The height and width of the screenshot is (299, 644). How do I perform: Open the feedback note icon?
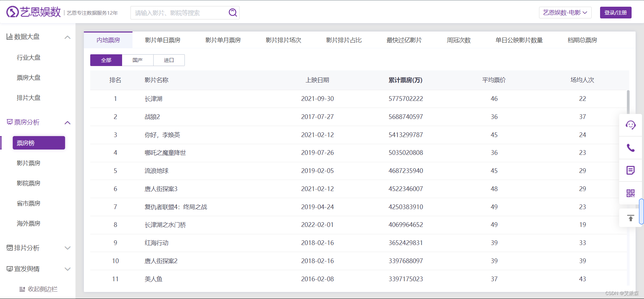click(630, 170)
